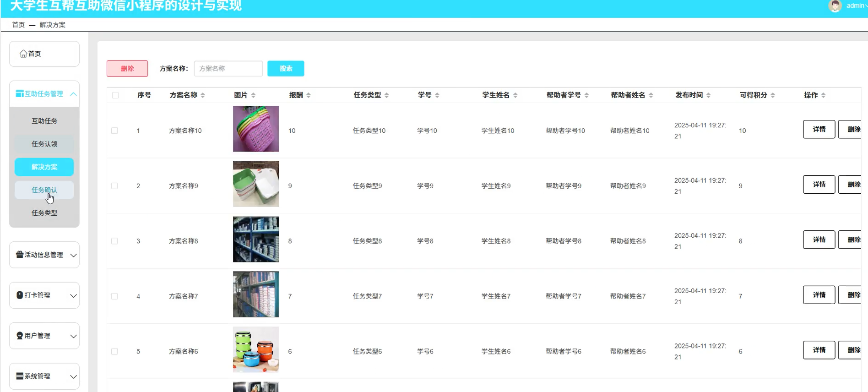Sort by 发布时间 column arrows
Viewport: 868px width, 392px height.
pyautogui.click(x=709, y=95)
